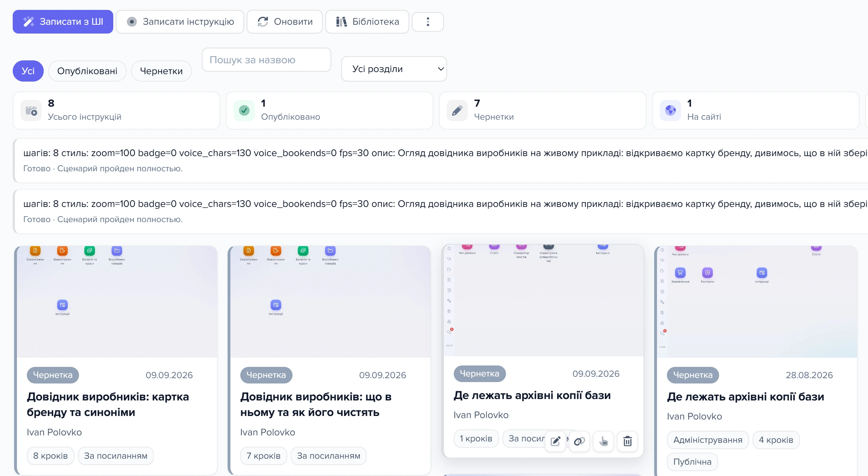Viewport: 868px width, 476px height.
Task: Open thumbnail of 'картка бренду та синоніми' card
Action: click(x=117, y=302)
